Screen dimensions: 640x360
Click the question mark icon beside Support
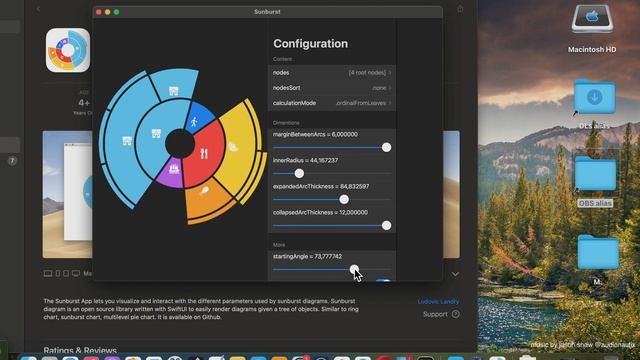click(456, 314)
